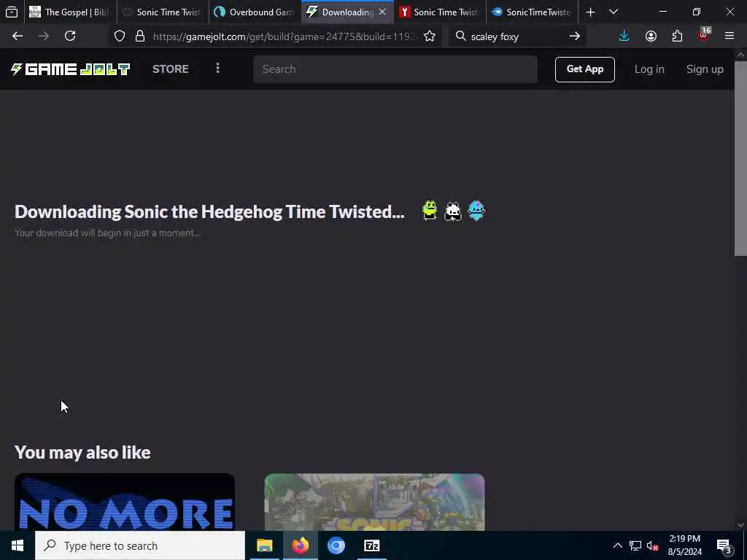747x560 pixels.
Task: Open File Explorer from taskbar
Action: [264, 545]
